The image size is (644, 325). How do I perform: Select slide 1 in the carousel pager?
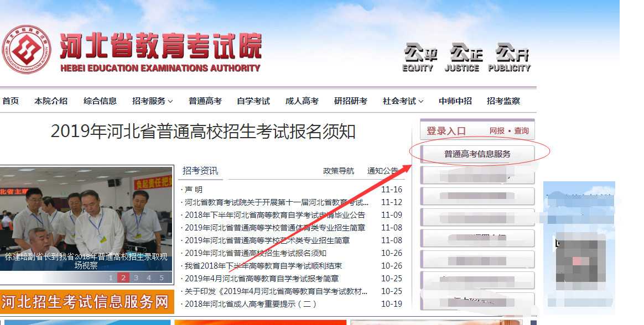pyautogui.click(x=111, y=278)
